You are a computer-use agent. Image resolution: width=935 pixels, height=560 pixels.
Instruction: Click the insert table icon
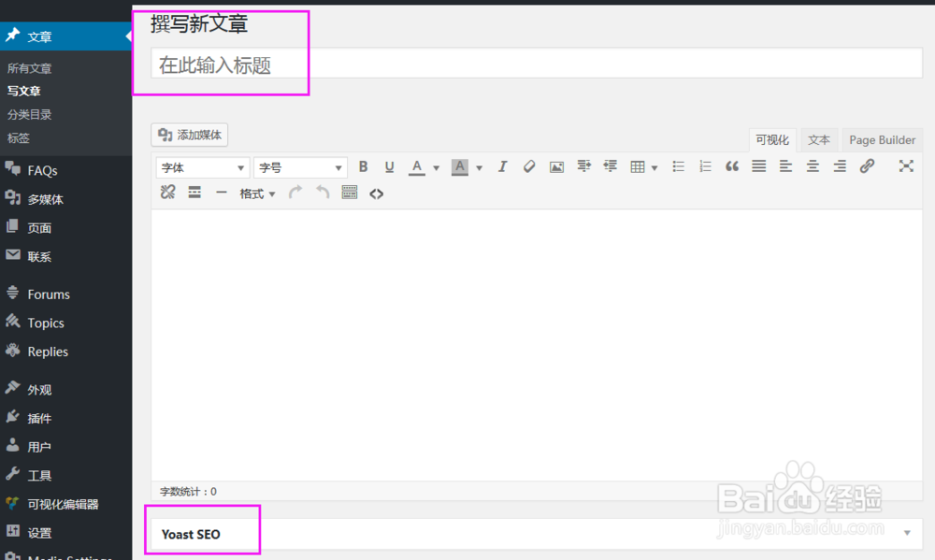638,167
